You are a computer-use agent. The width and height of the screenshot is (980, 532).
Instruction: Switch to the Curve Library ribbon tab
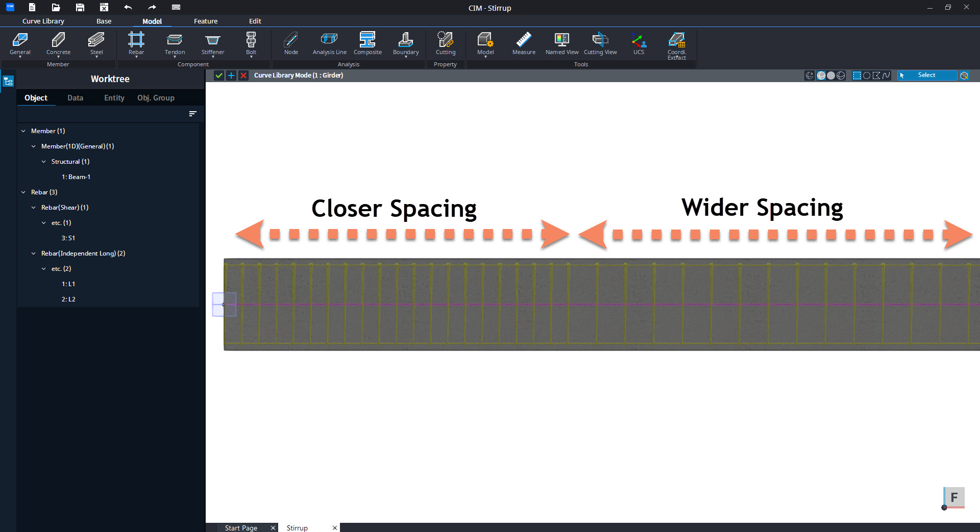[43, 21]
